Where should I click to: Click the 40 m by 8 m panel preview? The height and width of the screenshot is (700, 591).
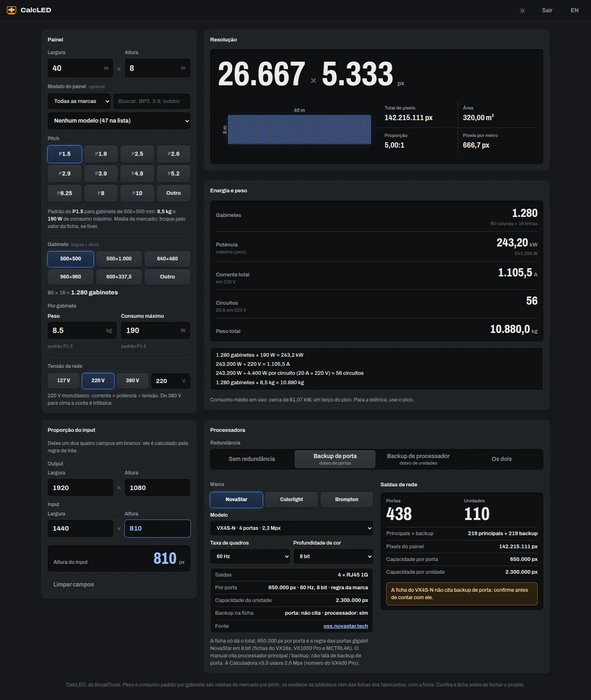299,130
